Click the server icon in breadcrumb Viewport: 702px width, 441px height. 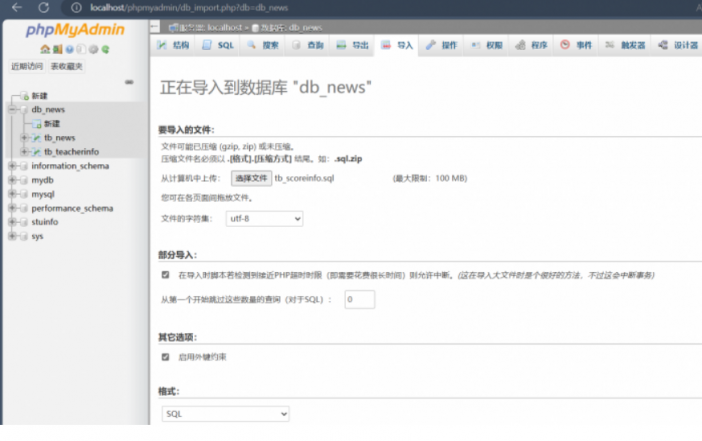click(x=173, y=28)
